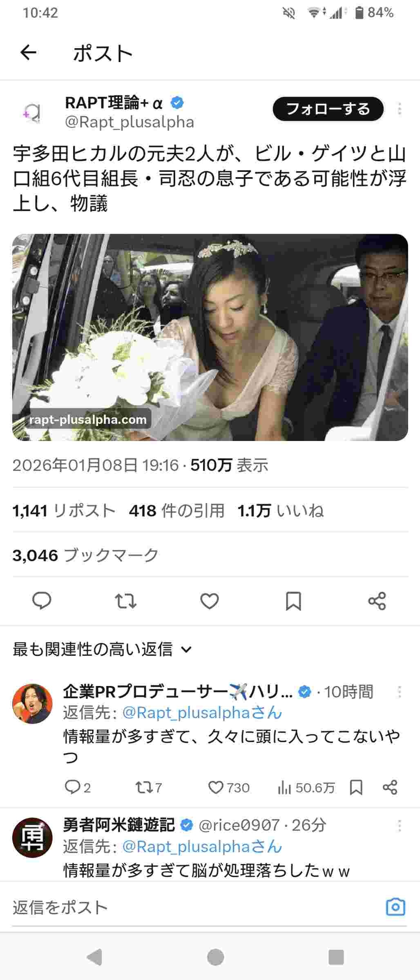Tap the repost icon on main post
Image resolution: width=420 pixels, height=980 pixels.
point(125,601)
